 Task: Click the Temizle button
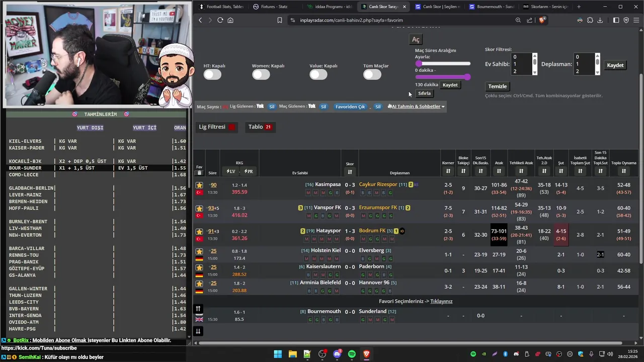[x=497, y=86]
